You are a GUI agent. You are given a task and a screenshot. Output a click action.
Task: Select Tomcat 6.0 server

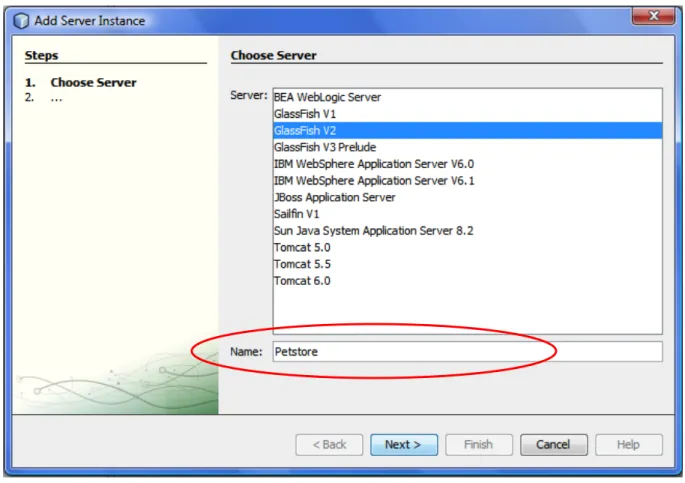[467, 281]
